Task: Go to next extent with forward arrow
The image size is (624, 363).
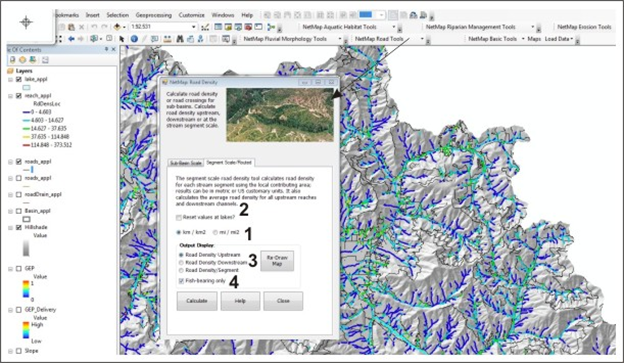Action: click(81, 39)
